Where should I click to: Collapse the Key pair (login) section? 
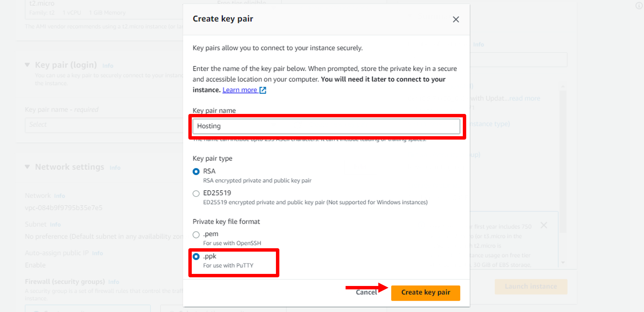tap(27, 65)
